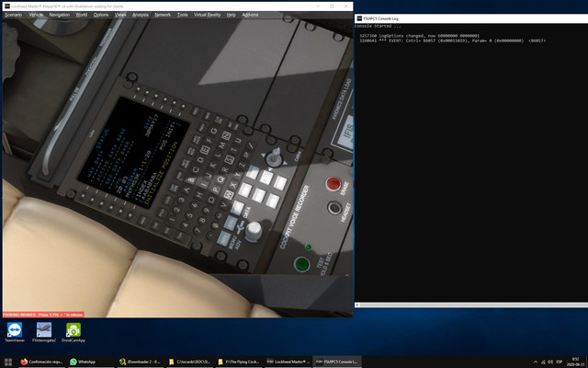
Task: Open the 'F:\The Flying Cock...' folder taskbar item
Action: 238,362
